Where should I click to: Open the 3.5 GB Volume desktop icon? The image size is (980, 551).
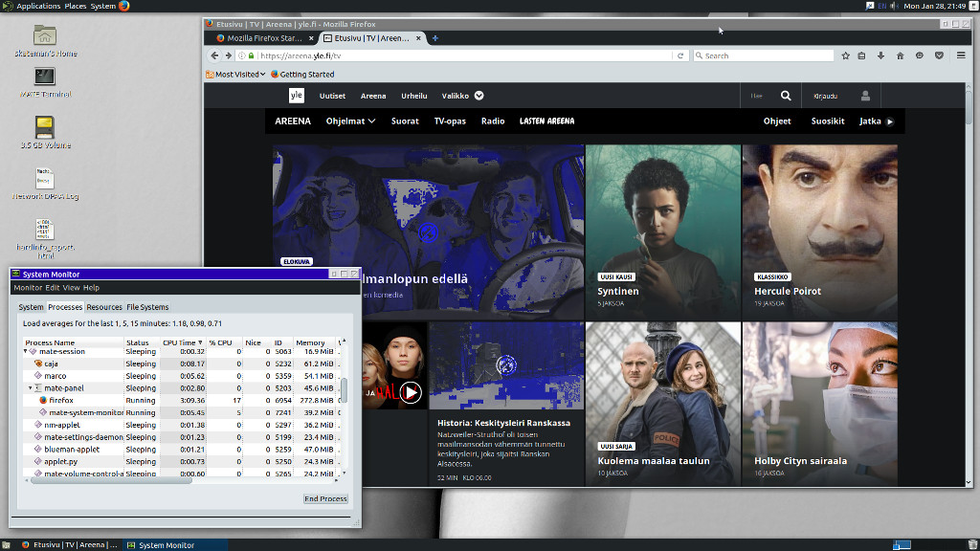point(44,127)
